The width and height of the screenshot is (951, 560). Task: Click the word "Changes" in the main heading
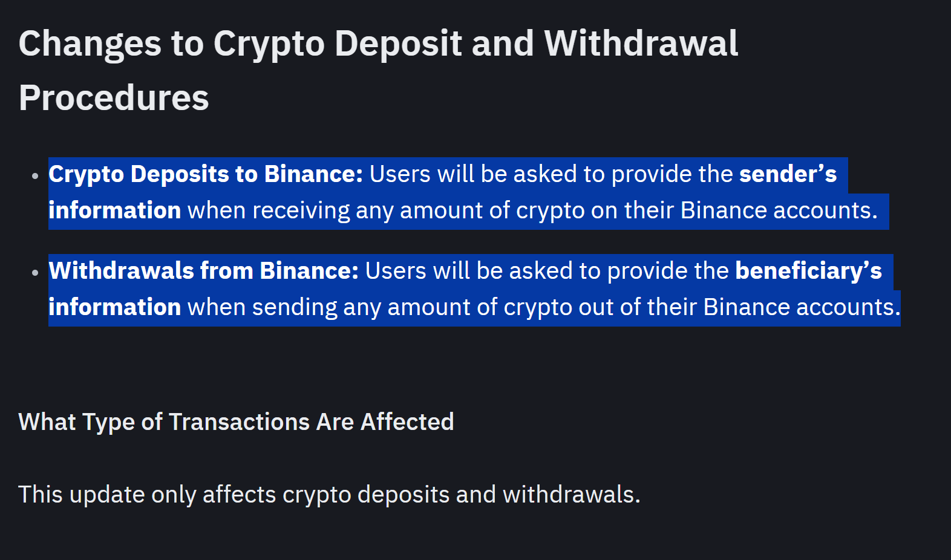[90, 44]
